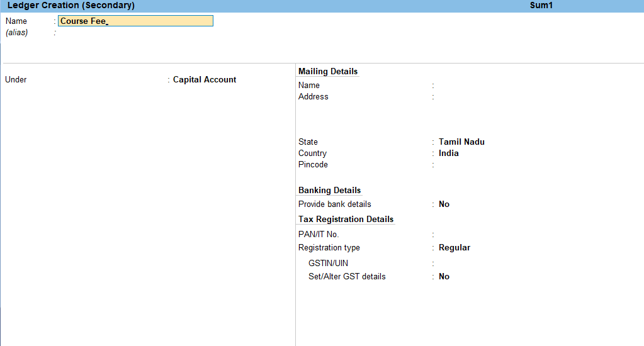644x346 pixels.
Task: Click the Tax Registration Details section heading
Action: tap(346, 220)
